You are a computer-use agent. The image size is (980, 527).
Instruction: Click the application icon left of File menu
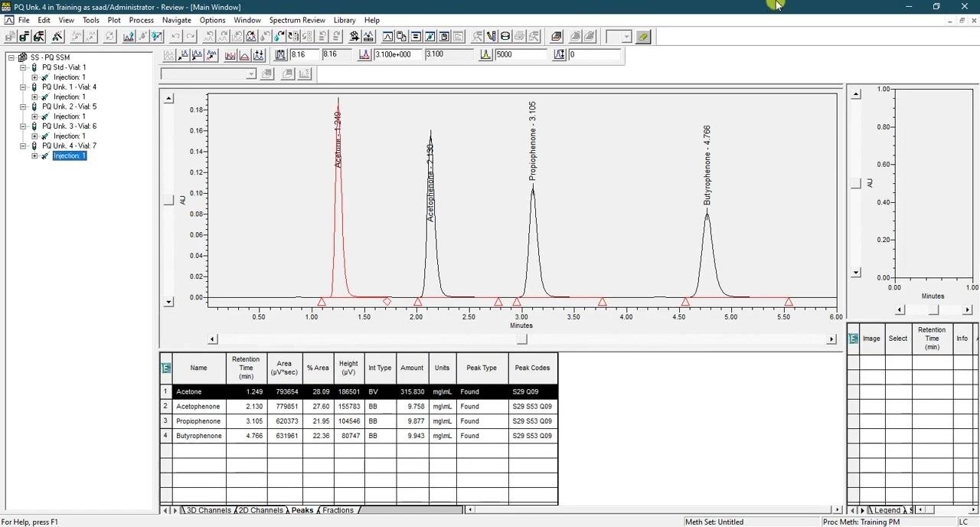point(8,20)
